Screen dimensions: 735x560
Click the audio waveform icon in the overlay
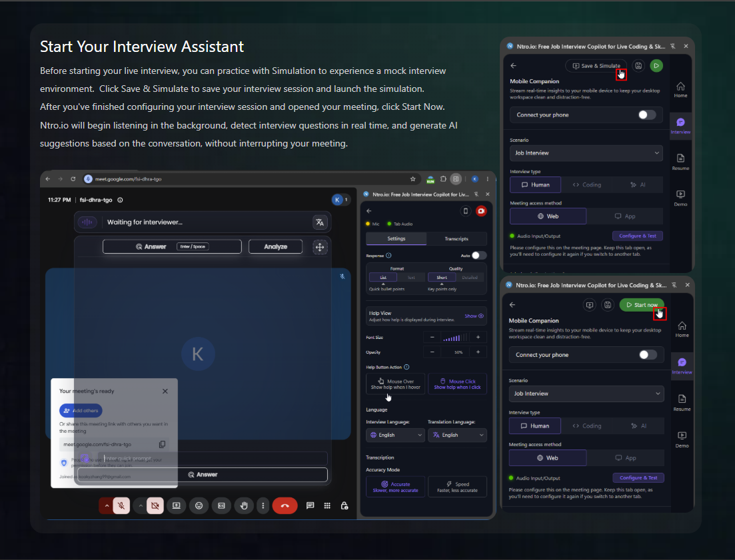[87, 222]
